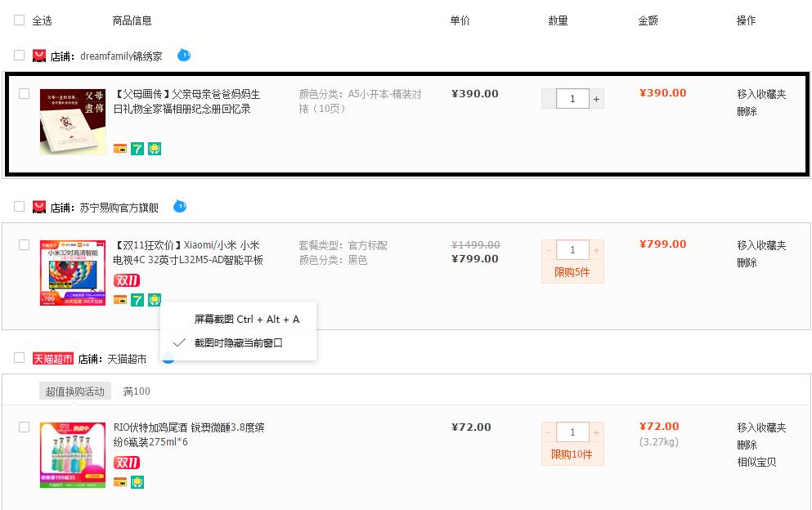Viewport: 812px width, 510px height.
Task: Switch to the 满100 tab
Action: click(x=137, y=391)
